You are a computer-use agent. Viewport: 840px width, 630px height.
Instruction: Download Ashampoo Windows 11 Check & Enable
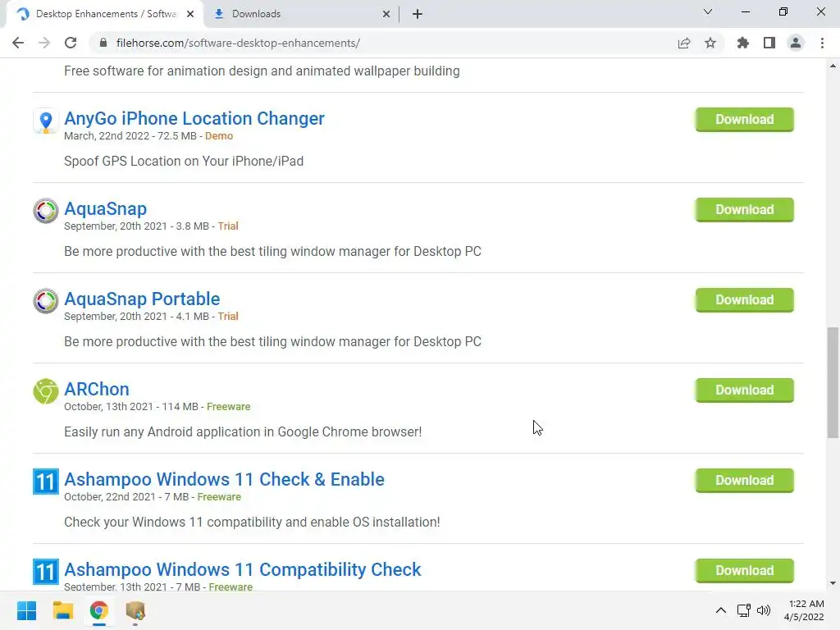[x=745, y=481]
